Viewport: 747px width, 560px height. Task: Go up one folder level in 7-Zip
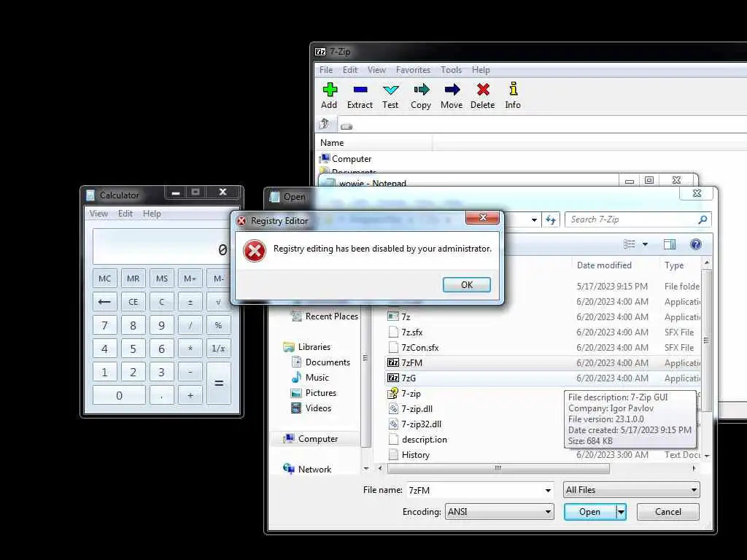click(x=325, y=125)
